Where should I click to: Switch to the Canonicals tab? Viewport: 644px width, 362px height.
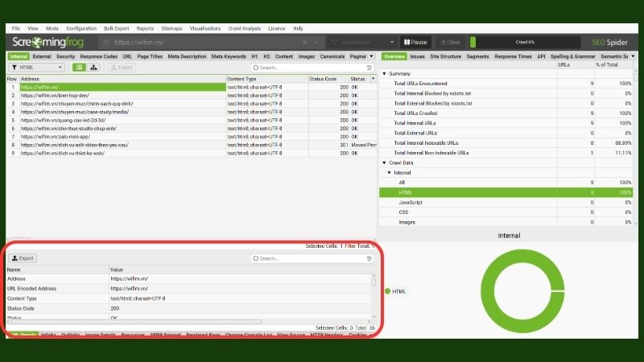tap(332, 56)
